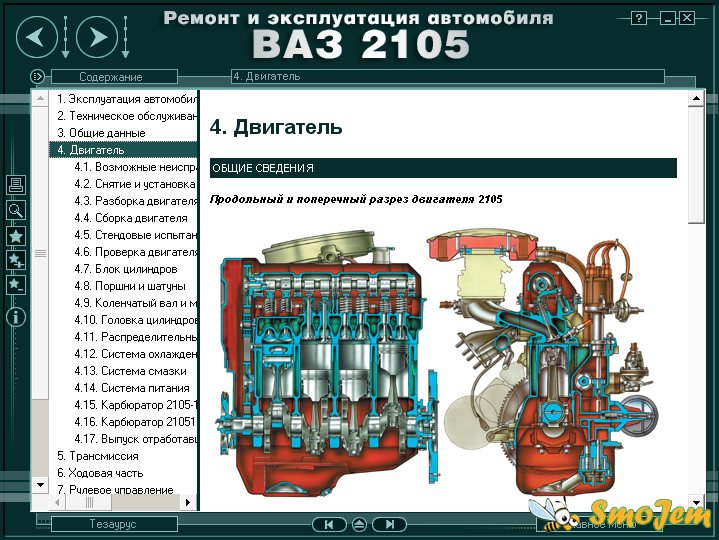Select 4. Двигатель chapter in contents

123,150
